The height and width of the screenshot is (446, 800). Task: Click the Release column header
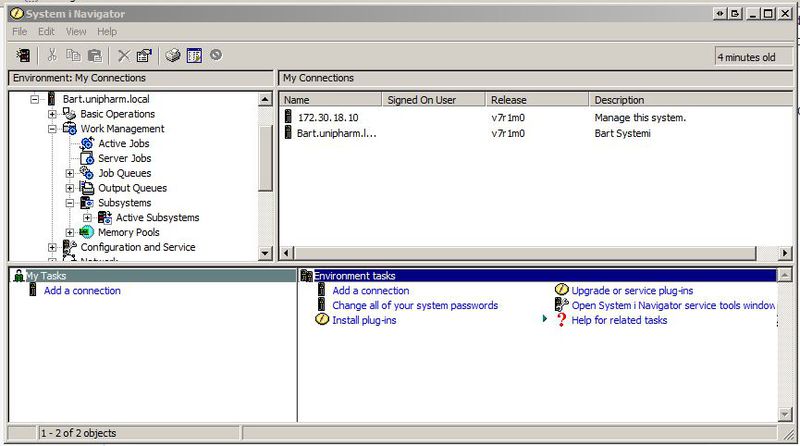537,100
